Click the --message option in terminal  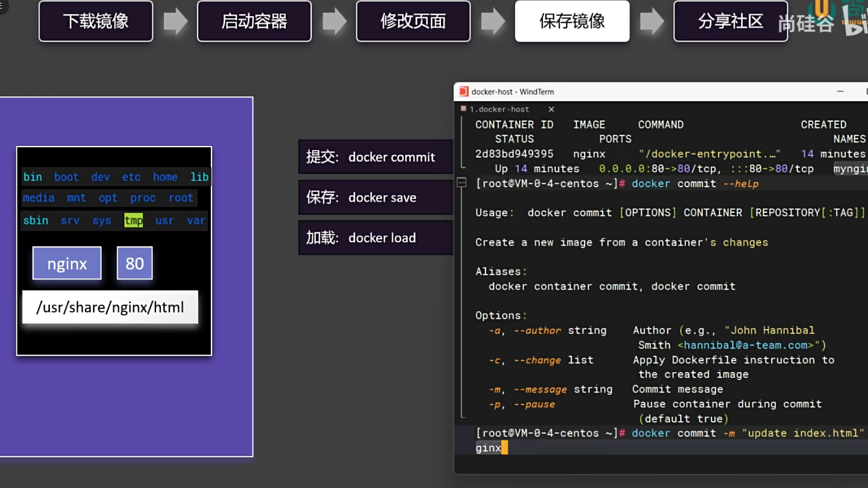click(540, 389)
